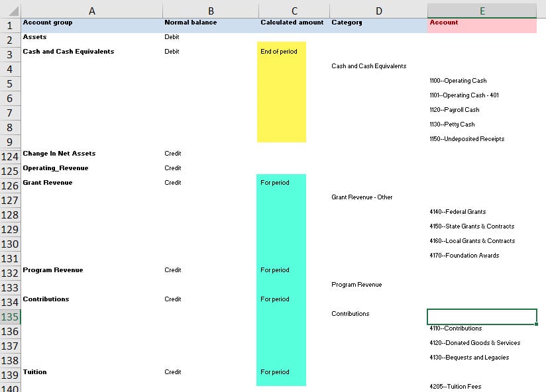Select row 135 header
The image size is (546, 392).
pyautogui.click(x=11, y=317)
